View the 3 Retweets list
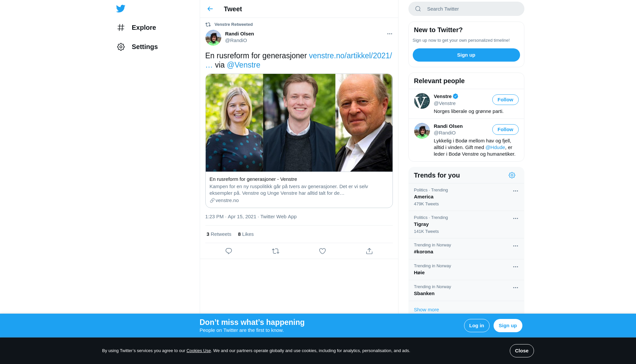The height and width of the screenshot is (364, 636). (x=219, y=234)
